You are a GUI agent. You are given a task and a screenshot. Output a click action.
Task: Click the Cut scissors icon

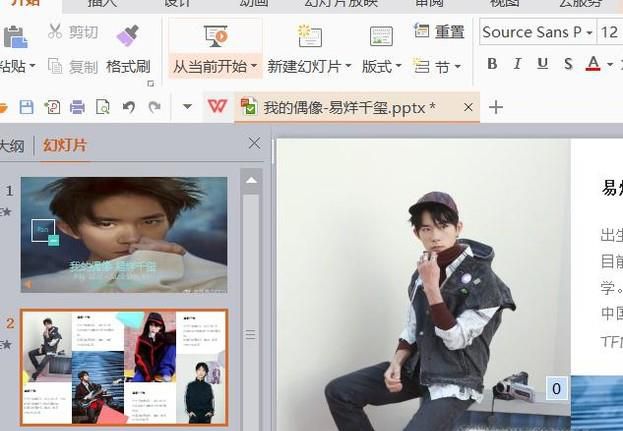coord(55,31)
